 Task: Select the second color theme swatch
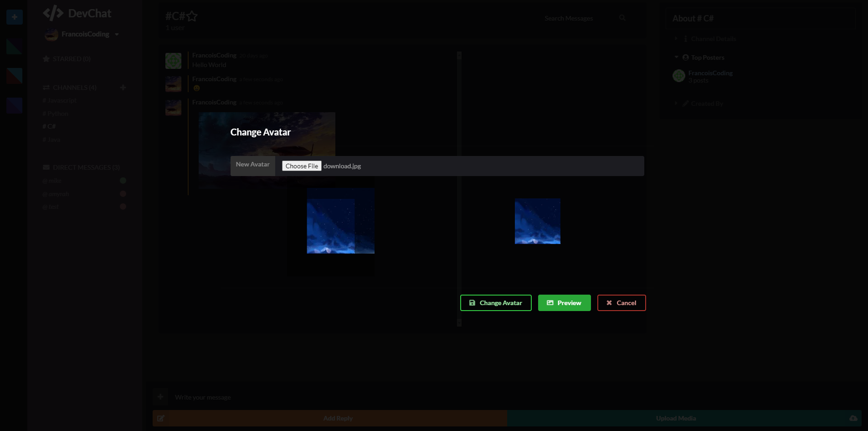click(15, 76)
